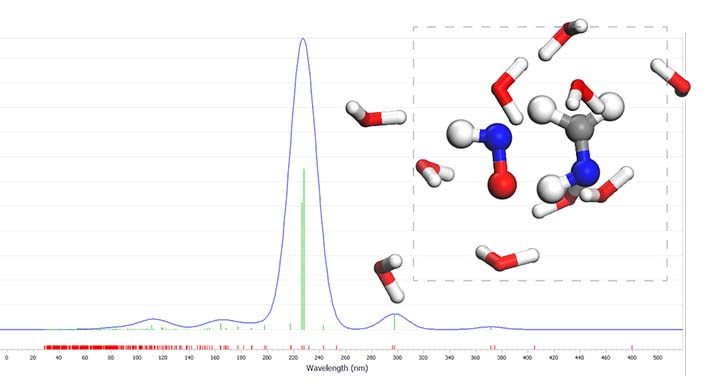The width and height of the screenshot is (720, 391).
Task: Click the "300" tick label on wavelength axis
Action: pos(397,357)
